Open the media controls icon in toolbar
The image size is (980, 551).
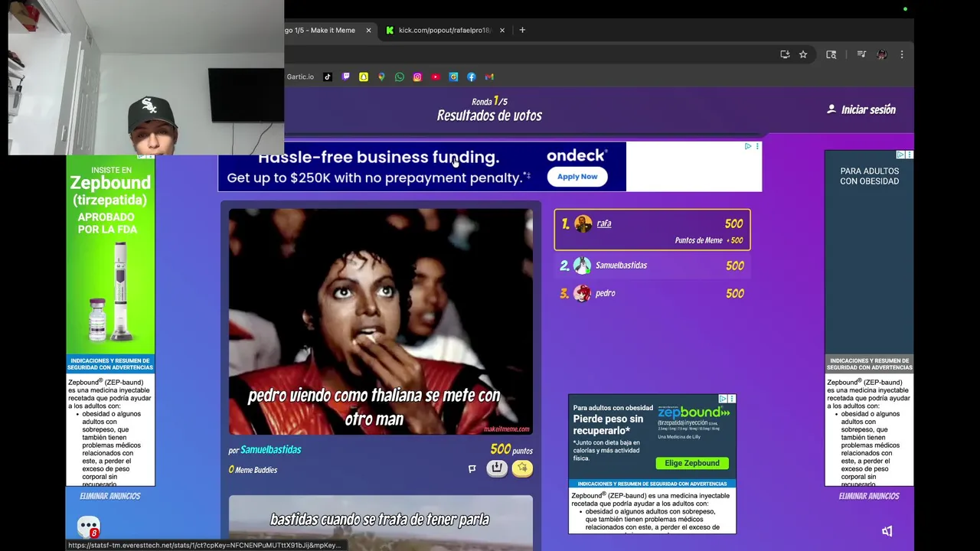861,54
